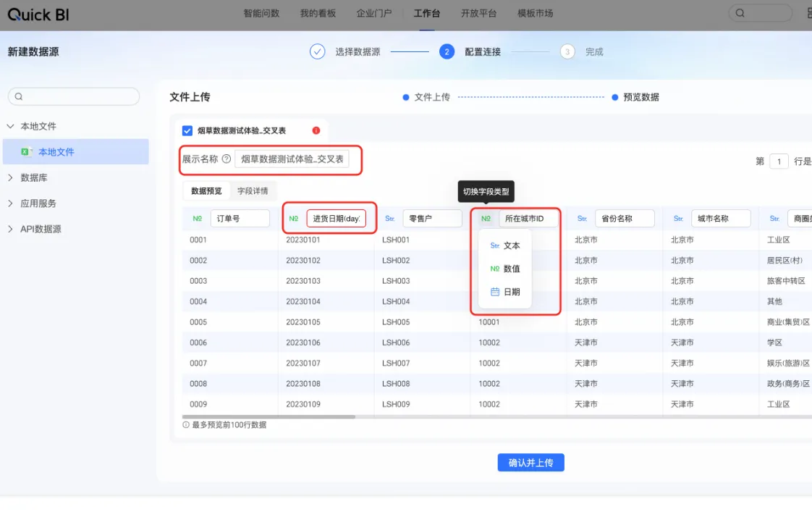Click the Str type icon for 商圈 column

774,219
